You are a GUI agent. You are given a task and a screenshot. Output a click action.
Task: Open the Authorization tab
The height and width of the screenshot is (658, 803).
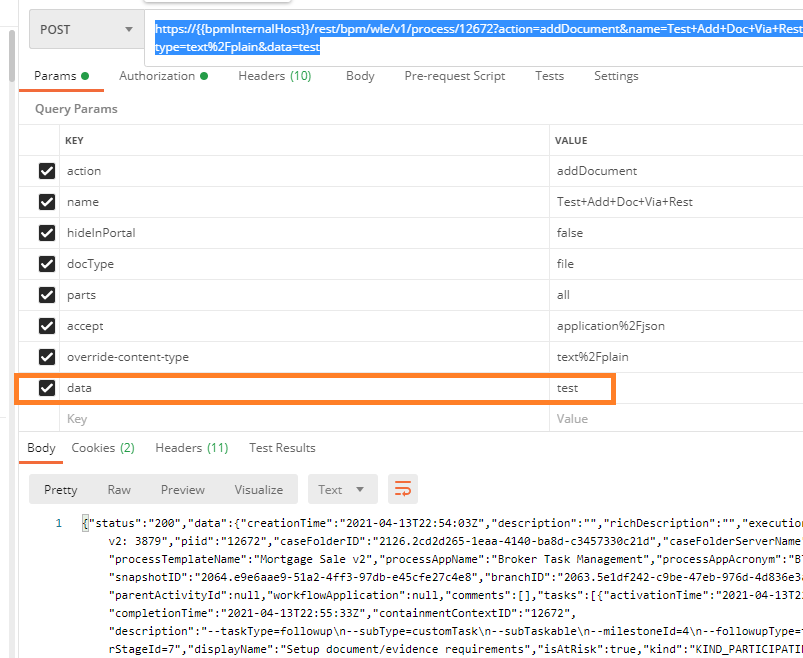(163, 76)
